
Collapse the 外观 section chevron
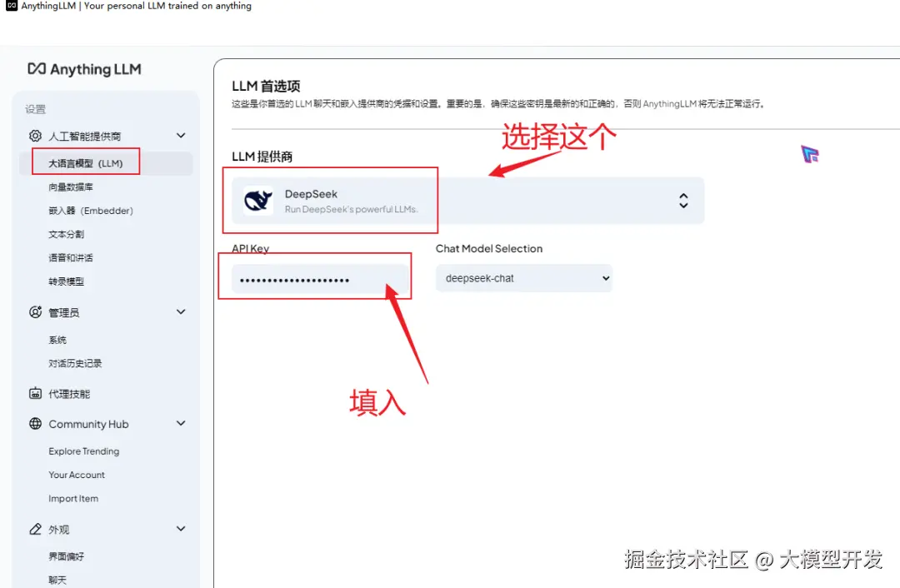[x=181, y=529]
